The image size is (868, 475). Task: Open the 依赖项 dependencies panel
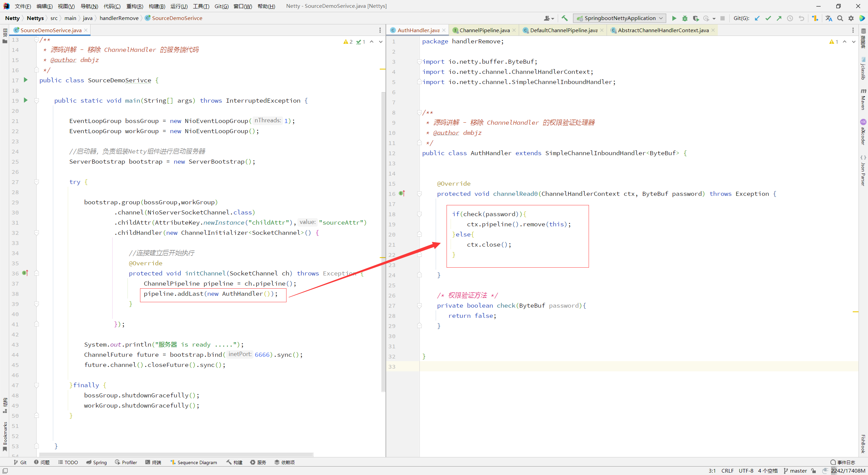tap(284, 462)
